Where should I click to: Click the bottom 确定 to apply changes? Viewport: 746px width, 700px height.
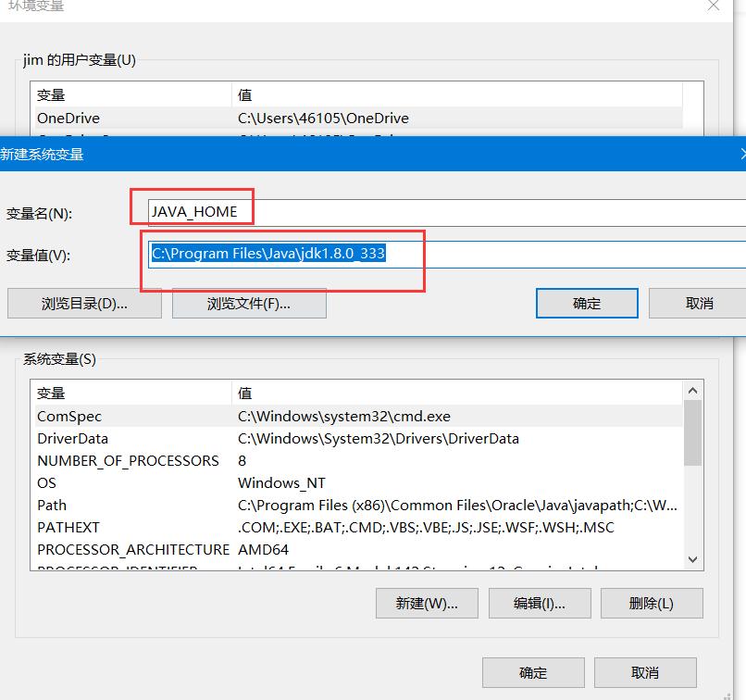click(533, 672)
